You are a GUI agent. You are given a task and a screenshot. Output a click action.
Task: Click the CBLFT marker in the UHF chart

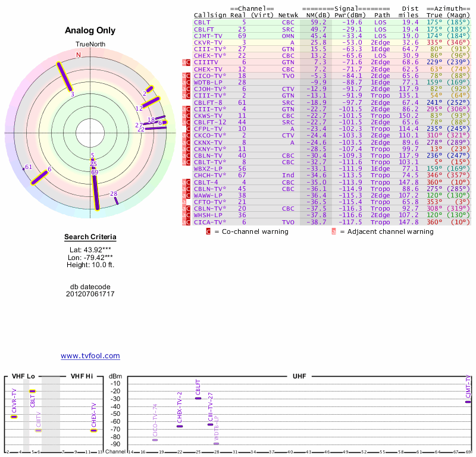pyautogui.click(x=198, y=398)
